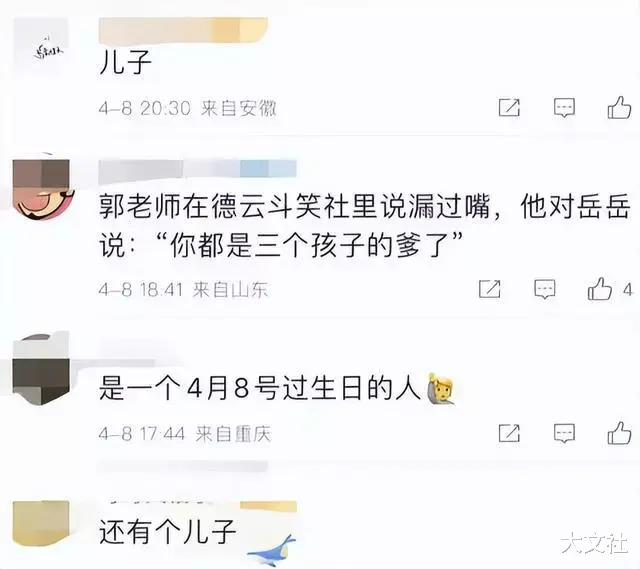Reply to the 郭老师 comment from 山东
Screen dimensions: 640x569
545,289
